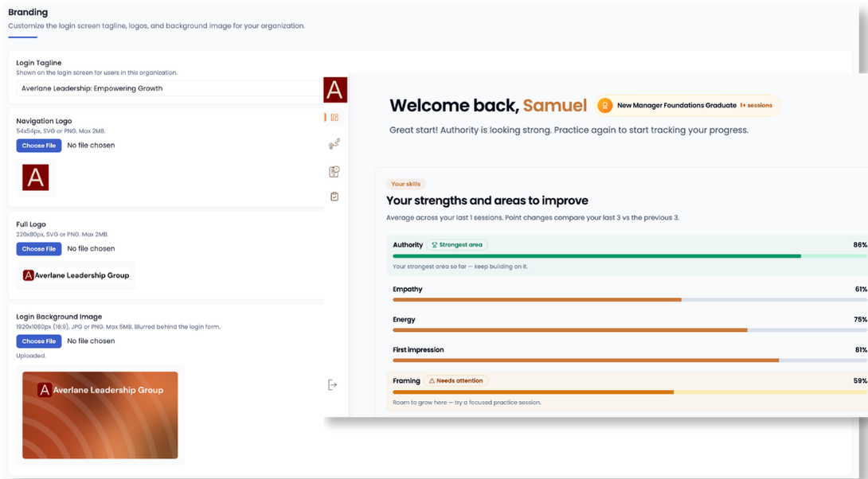Click the Empathy skill label

coord(408,290)
